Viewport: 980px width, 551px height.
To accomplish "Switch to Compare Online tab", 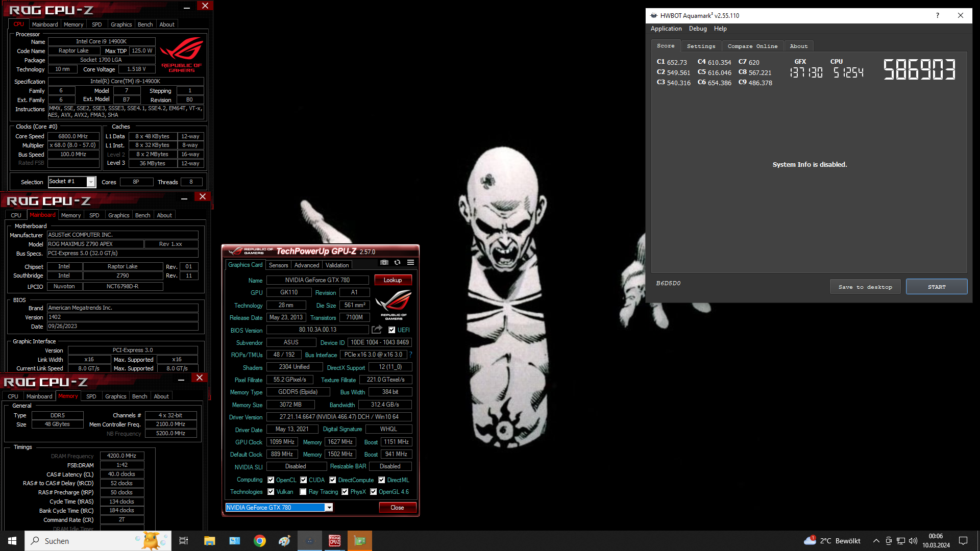I will point(752,46).
